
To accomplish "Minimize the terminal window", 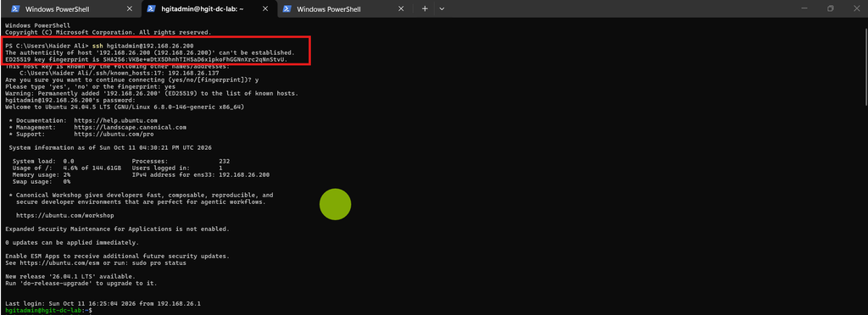I will (804, 8).
